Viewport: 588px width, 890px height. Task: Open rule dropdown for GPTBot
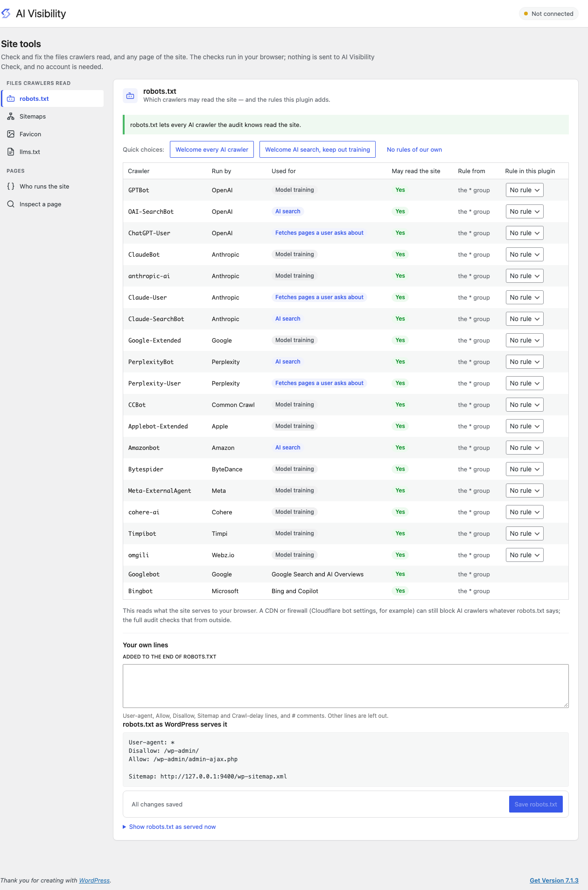click(x=525, y=190)
